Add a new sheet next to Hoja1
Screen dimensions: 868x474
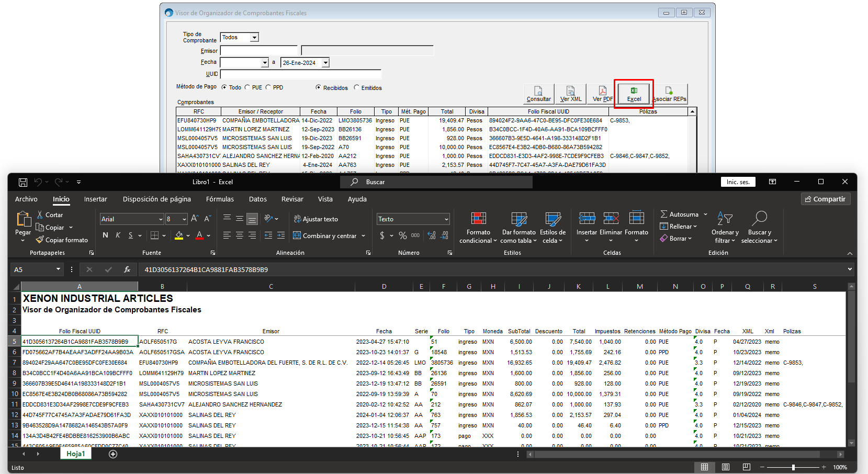[113, 454]
